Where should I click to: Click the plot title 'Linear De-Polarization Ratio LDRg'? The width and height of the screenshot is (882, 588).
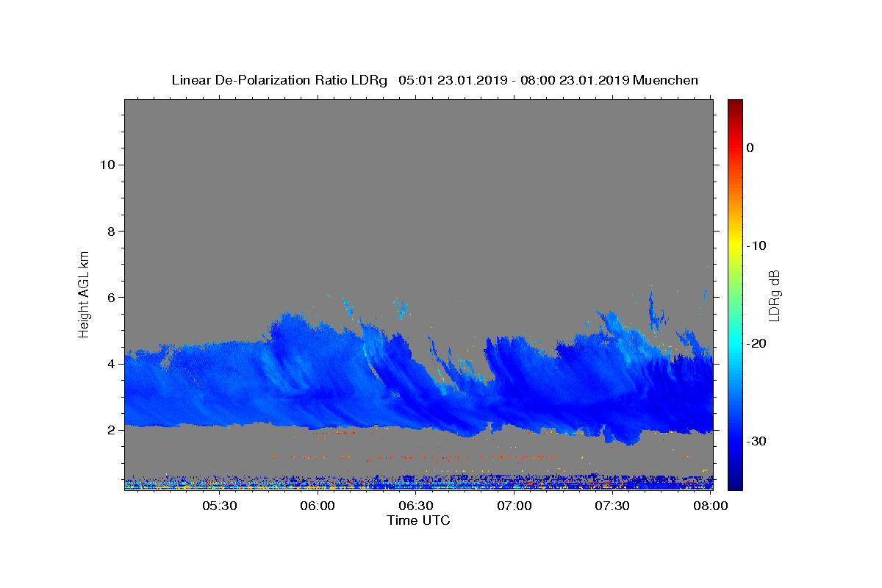coord(279,80)
